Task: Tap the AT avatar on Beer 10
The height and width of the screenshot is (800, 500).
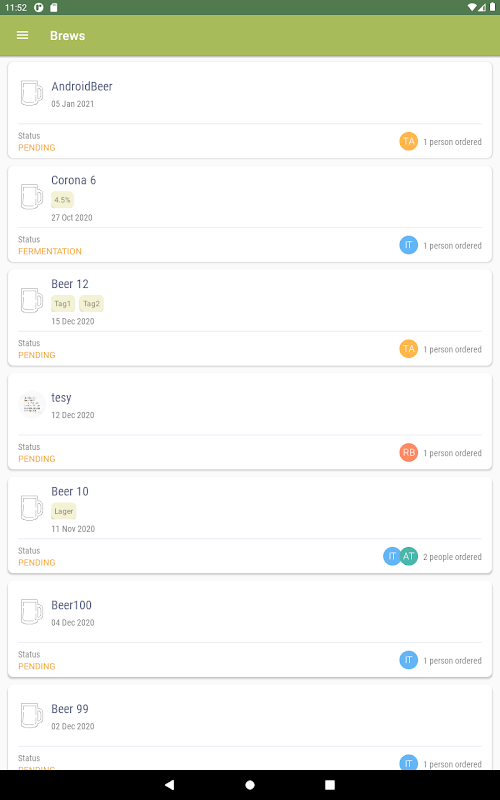Action: [x=409, y=556]
